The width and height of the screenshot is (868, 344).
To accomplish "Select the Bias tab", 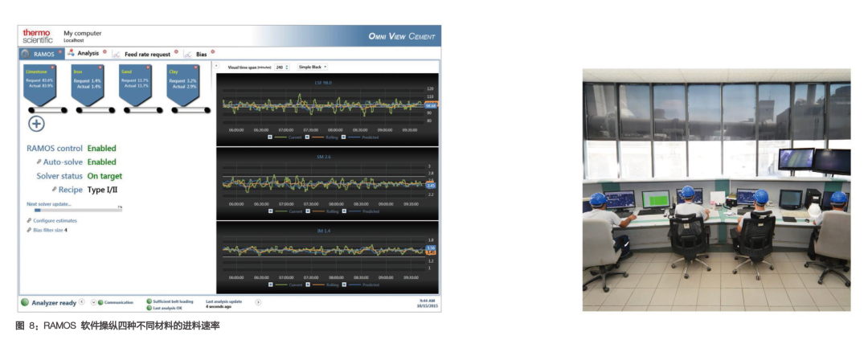I will coord(201,55).
